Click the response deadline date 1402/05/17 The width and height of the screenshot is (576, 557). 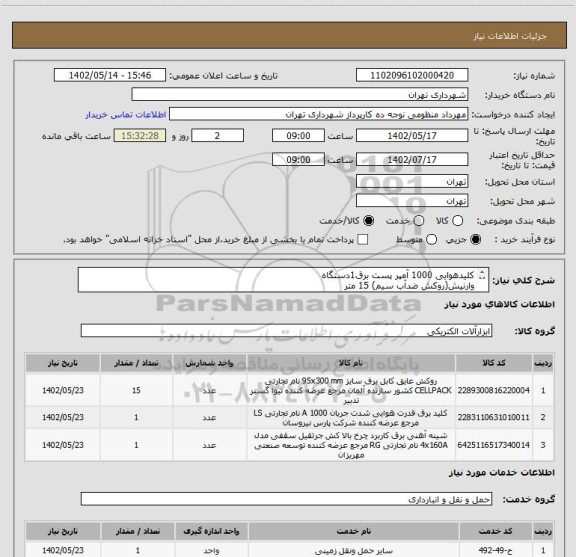tap(412, 136)
